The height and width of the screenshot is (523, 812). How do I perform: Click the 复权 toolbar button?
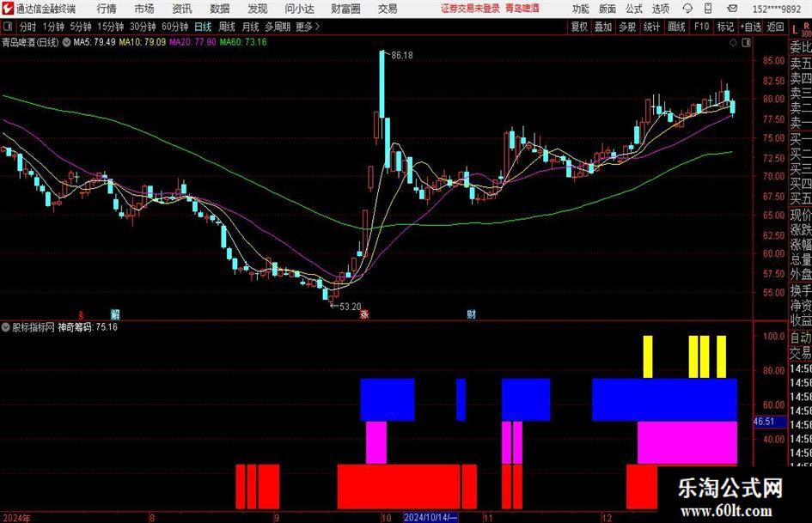pos(579,27)
